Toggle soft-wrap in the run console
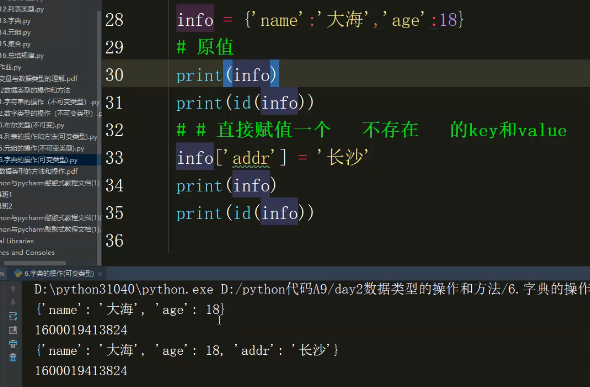Screen dimensions: 590x387 (x=13, y=316)
